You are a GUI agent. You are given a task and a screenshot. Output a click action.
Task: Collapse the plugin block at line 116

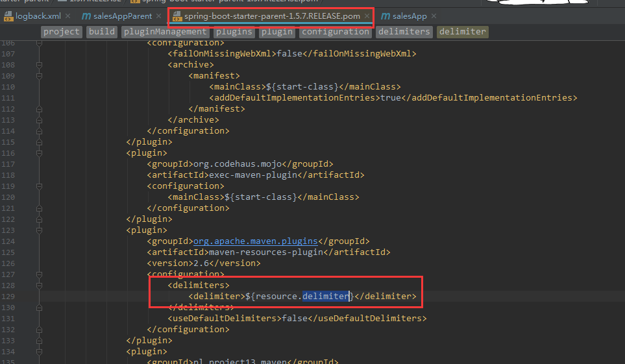coord(39,153)
